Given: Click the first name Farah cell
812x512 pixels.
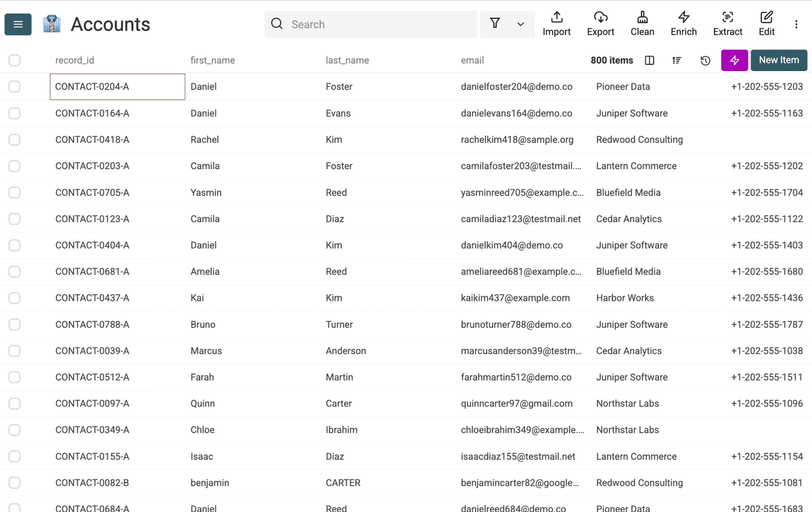Looking at the screenshot, I should pos(202,377).
